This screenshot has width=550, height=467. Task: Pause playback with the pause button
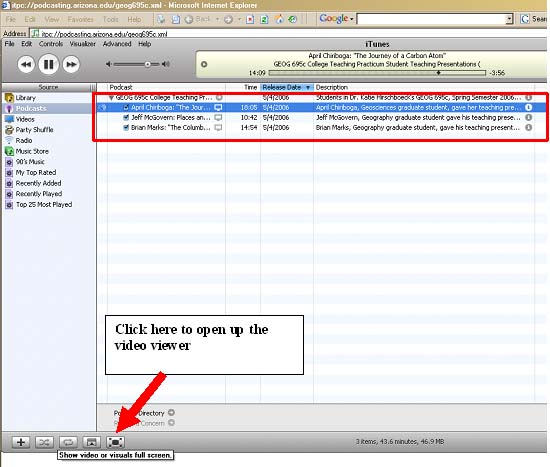point(48,64)
